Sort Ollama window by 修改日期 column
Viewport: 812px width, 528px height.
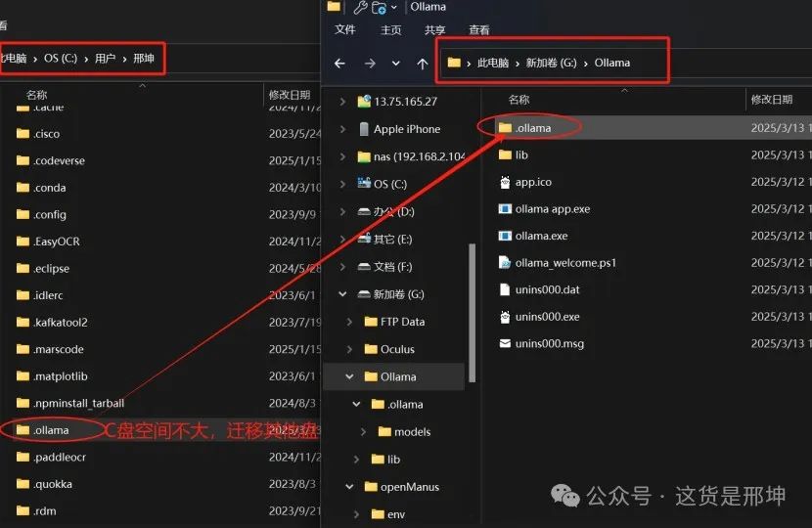(x=772, y=100)
